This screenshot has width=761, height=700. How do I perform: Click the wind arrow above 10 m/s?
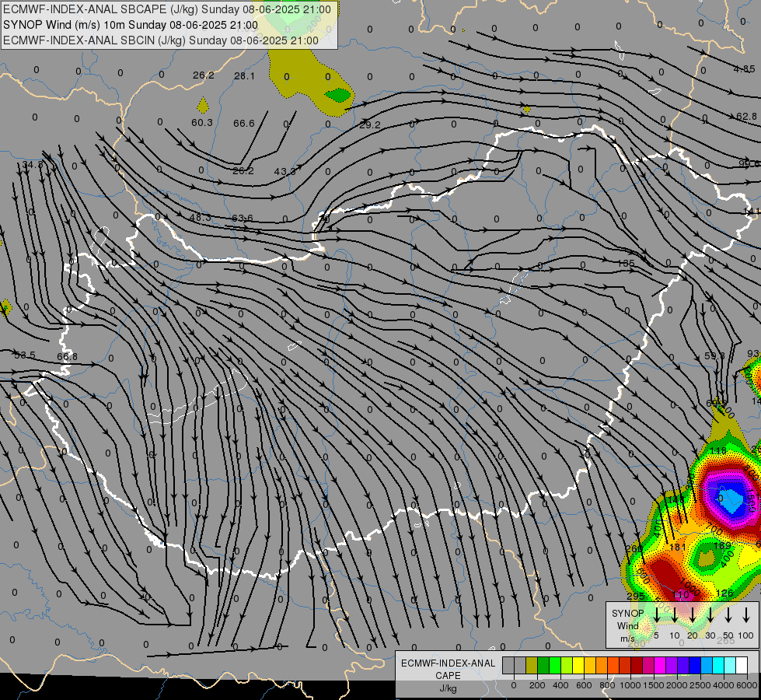pyautogui.click(x=675, y=615)
